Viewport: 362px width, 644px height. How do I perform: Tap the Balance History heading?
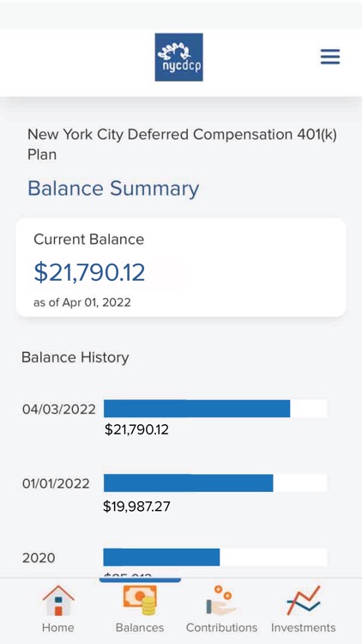point(75,357)
